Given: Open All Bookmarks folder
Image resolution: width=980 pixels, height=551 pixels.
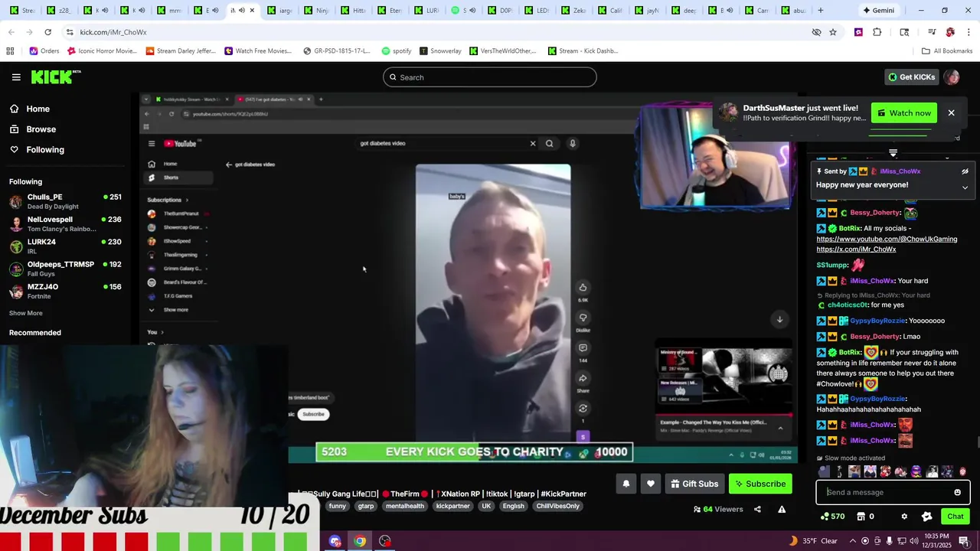Looking at the screenshot, I should click(947, 51).
